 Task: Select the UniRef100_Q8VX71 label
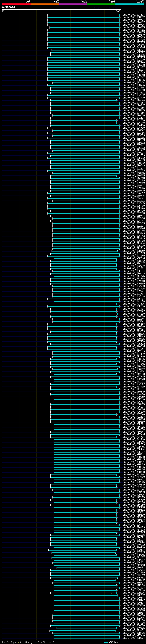[134, 291]
